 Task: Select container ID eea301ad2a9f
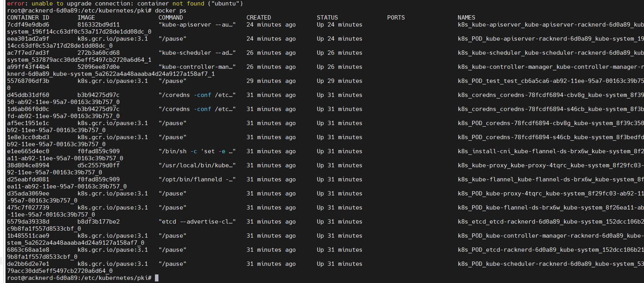(x=28, y=39)
